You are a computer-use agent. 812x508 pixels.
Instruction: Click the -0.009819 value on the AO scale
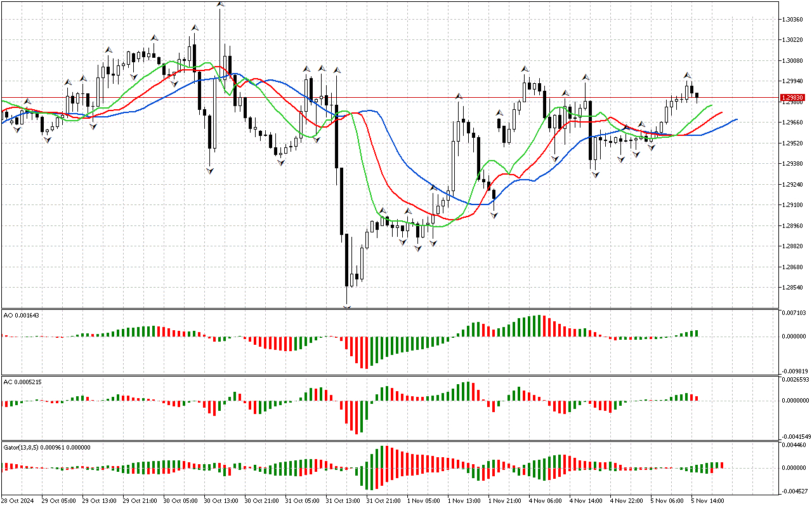(x=795, y=371)
